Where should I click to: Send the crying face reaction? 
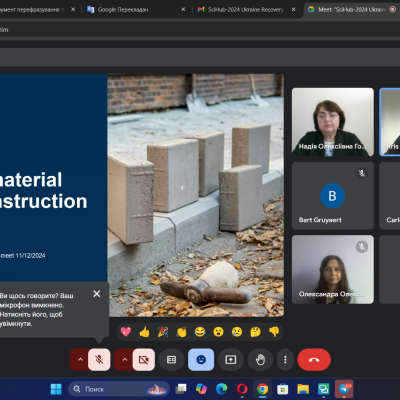point(237,332)
